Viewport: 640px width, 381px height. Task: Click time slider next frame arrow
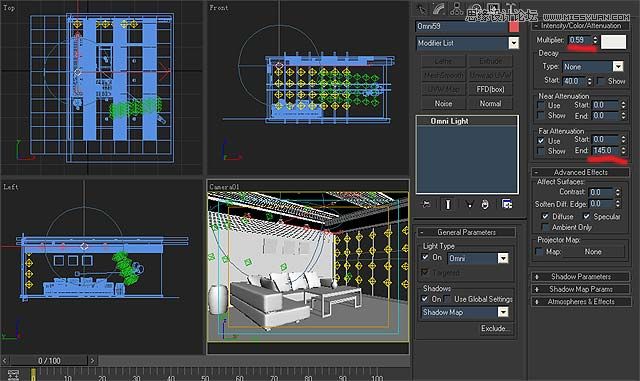[92, 360]
